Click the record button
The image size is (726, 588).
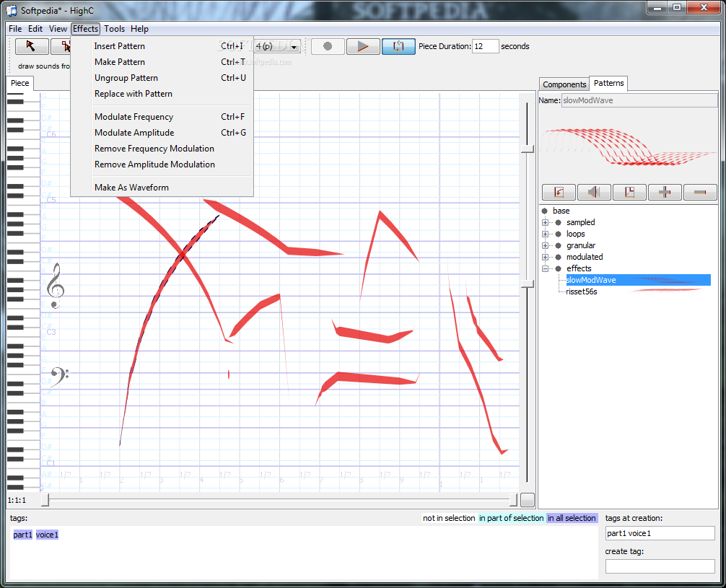(328, 46)
